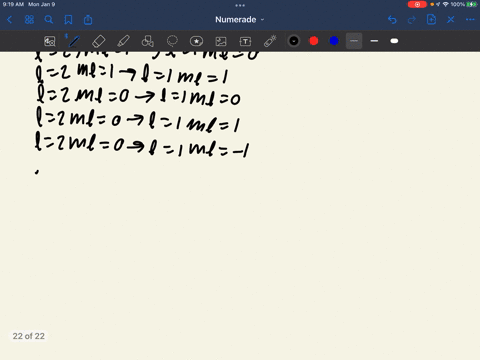Viewport: 480px width, 360px height.
Task: Tap the 9:19 AM clock
Action: (x=13, y=4)
